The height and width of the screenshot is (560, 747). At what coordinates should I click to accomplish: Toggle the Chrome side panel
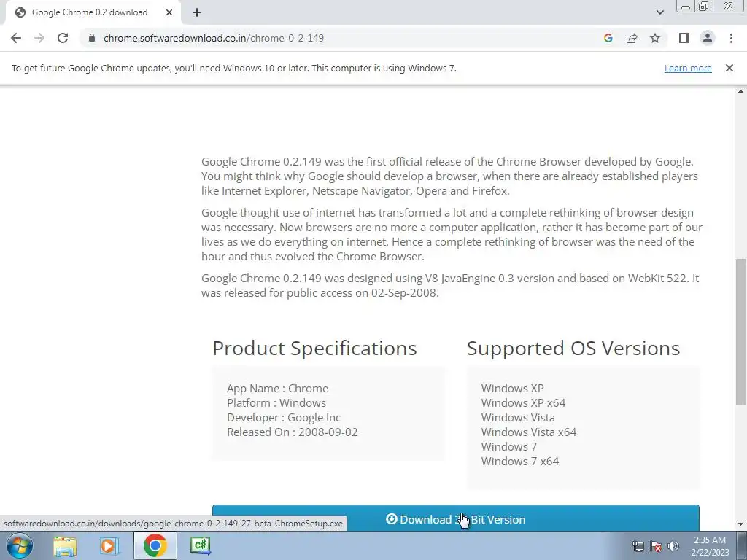(684, 38)
